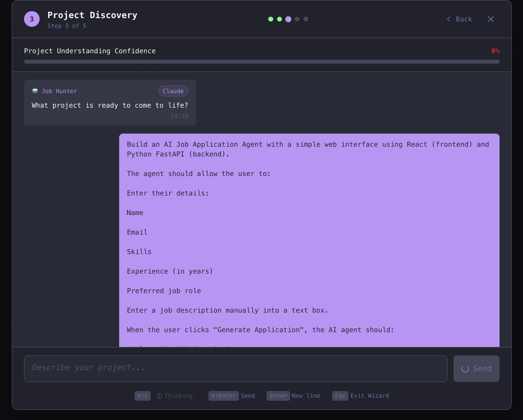The image size is (523, 420).
Task: Select the Thinking mode icon
Action: (159, 396)
